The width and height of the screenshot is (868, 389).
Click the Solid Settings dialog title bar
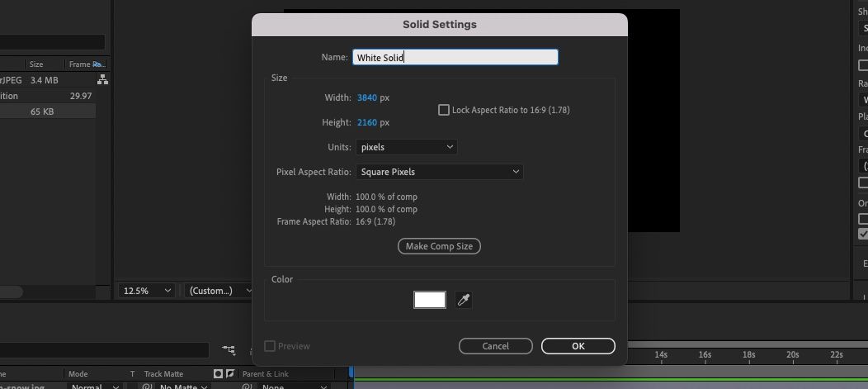440,25
